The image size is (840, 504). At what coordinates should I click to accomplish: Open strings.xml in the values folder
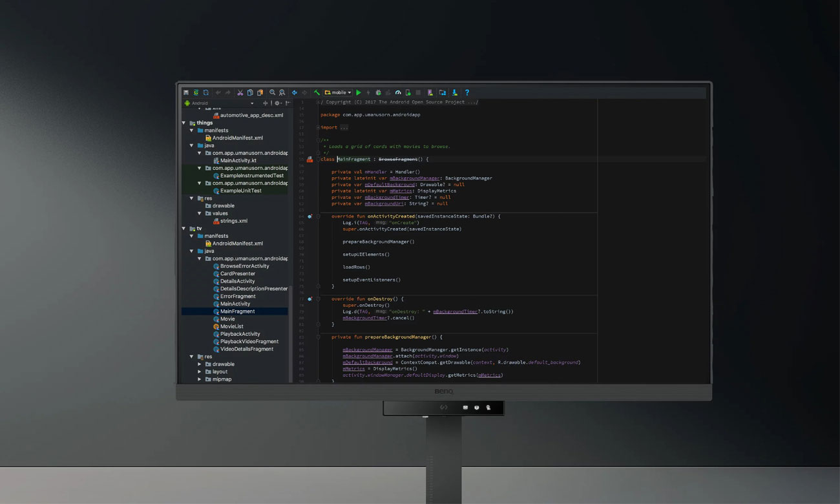click(233, 221)
